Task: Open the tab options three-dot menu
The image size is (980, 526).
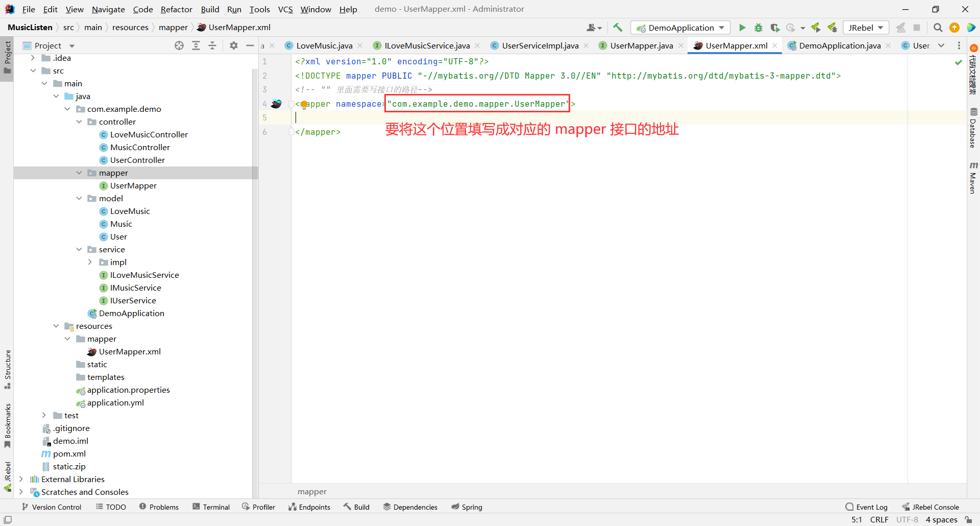Action: coord(959,45)
